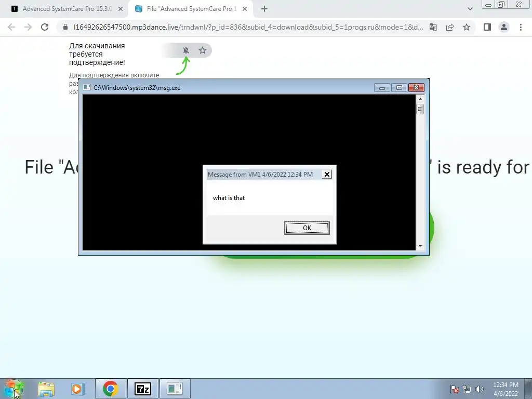
Task: Minimize the Chrome window
Action: (x=488, y=4)
